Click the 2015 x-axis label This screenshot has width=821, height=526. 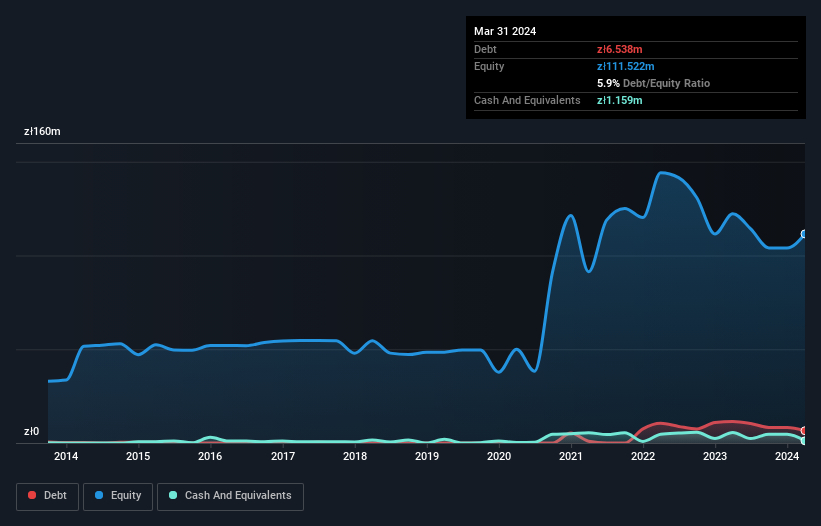point(138,456)
